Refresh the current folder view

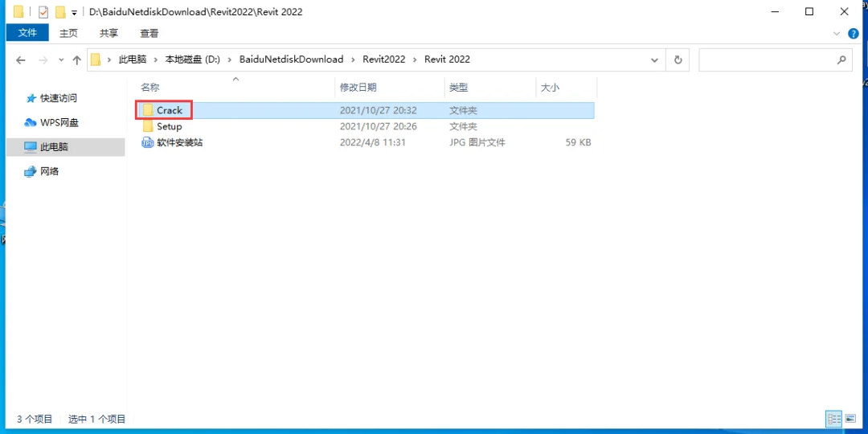click(x=678, y=59)
